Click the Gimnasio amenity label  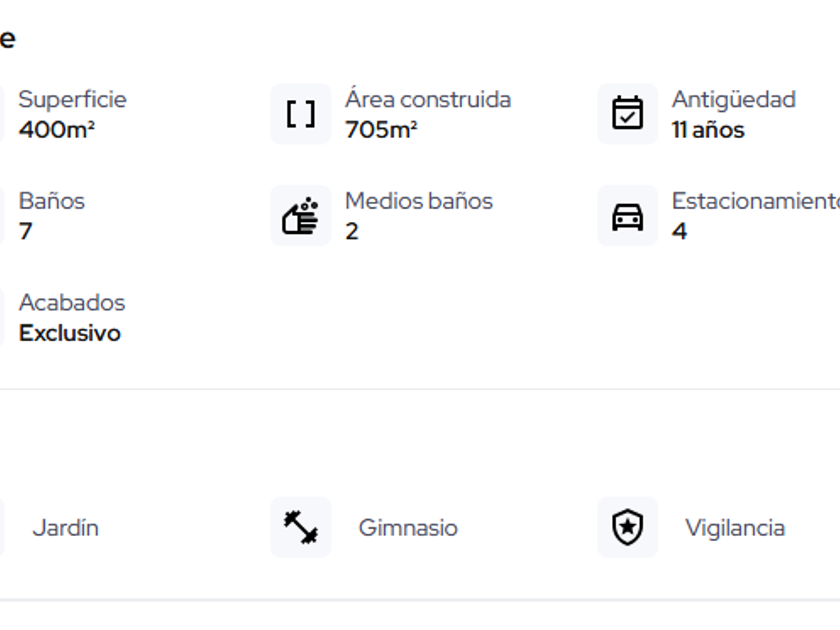[x=408, y=528]
